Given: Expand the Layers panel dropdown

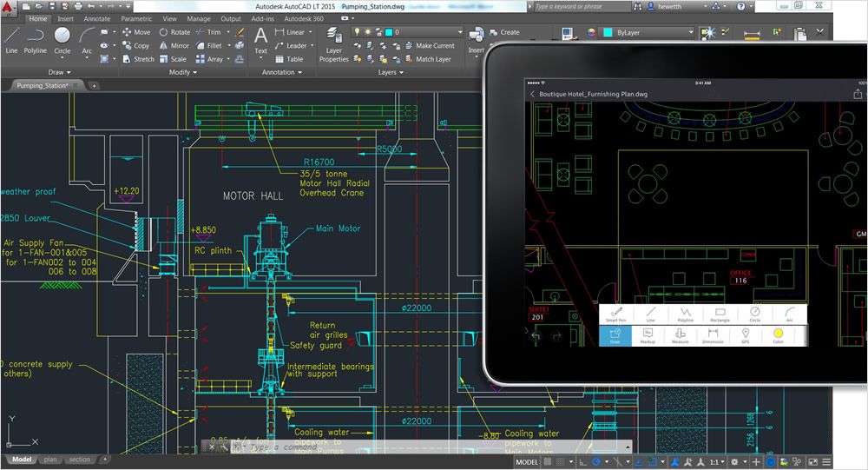Looking at the screenshot, I should [x=391, y=72].
